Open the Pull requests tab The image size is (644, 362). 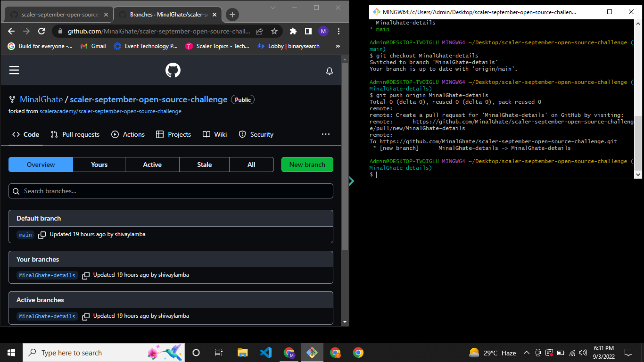75,134
